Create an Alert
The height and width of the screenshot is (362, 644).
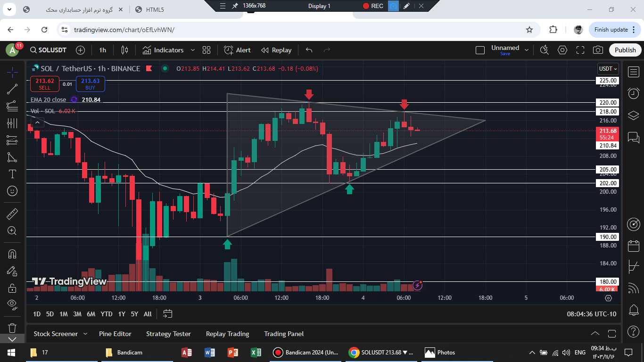(x=238, y=50)
